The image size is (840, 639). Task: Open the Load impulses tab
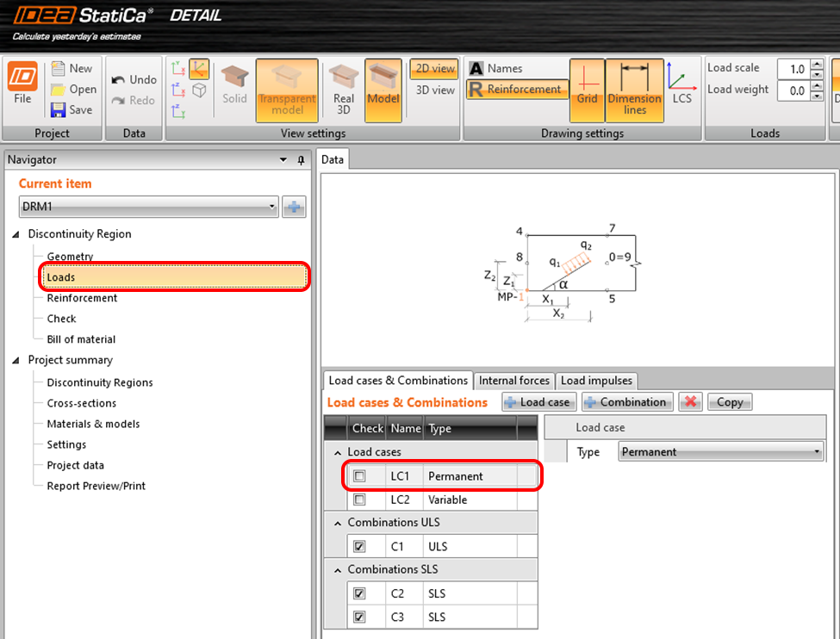(596, 381)
